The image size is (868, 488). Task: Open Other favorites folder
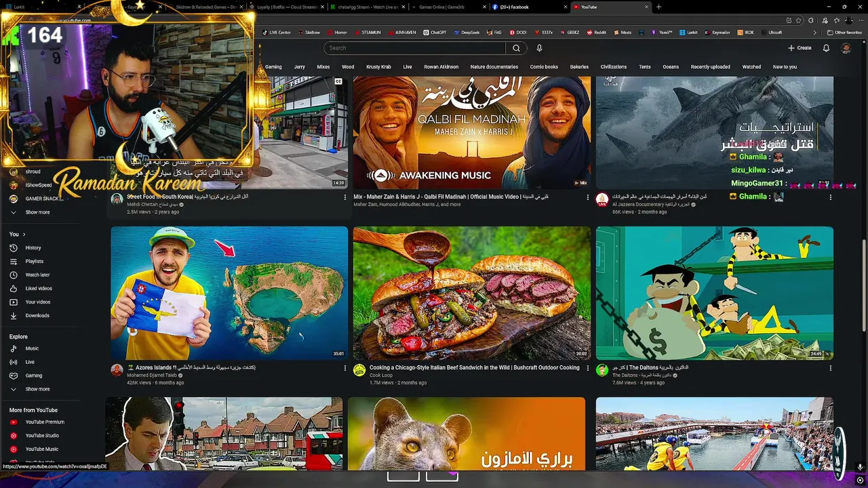(844, 33)
